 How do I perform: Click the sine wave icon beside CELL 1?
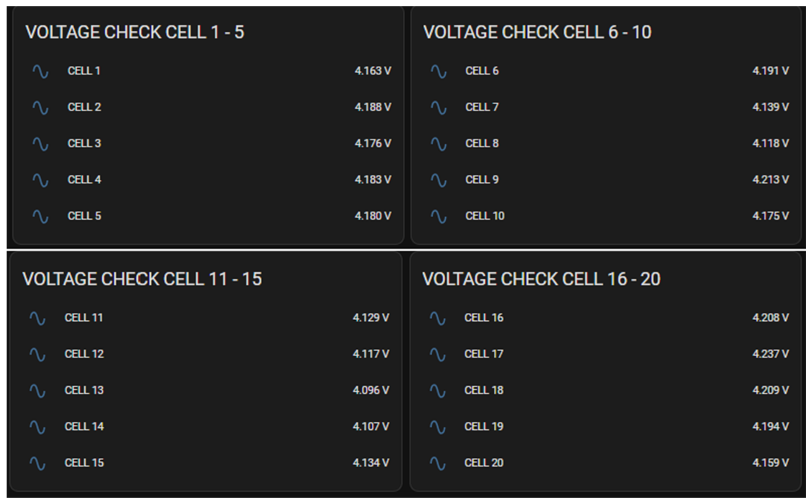pyautogui.click(x=40, y=71)
